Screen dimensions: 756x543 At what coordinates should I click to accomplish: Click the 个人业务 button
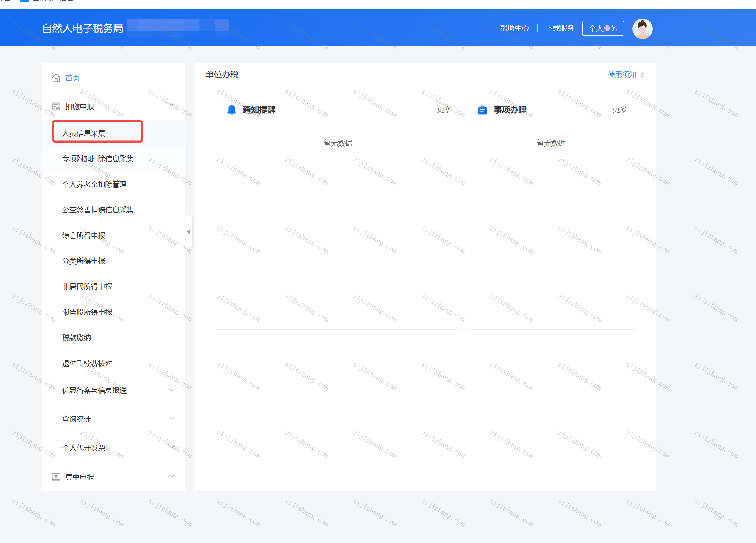point(603,28)
